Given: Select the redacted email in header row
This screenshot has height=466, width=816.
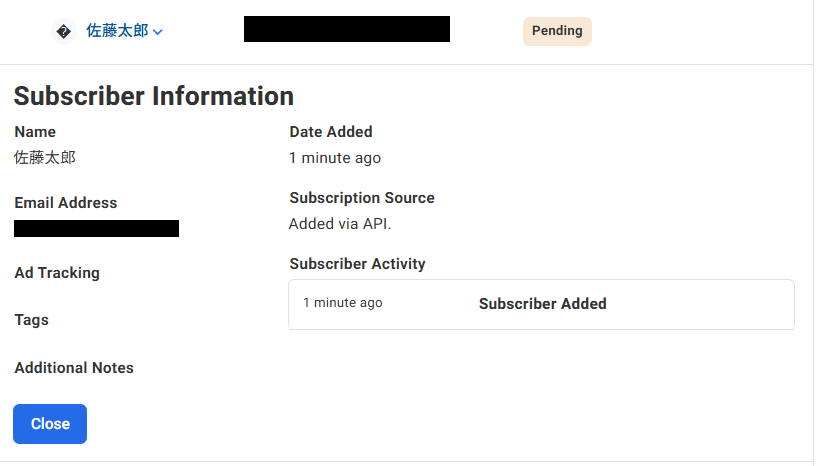Looking at the screenshot, I should 347,29.
